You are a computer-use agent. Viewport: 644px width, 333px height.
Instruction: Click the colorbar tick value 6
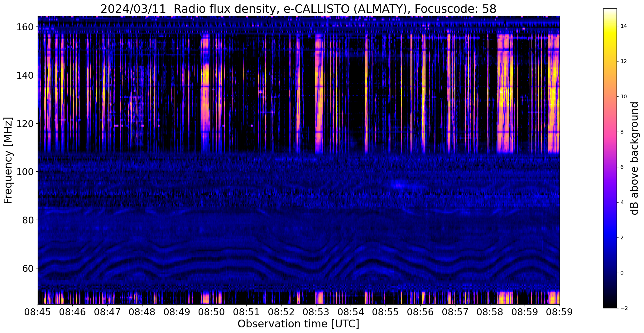click(622, 167)
